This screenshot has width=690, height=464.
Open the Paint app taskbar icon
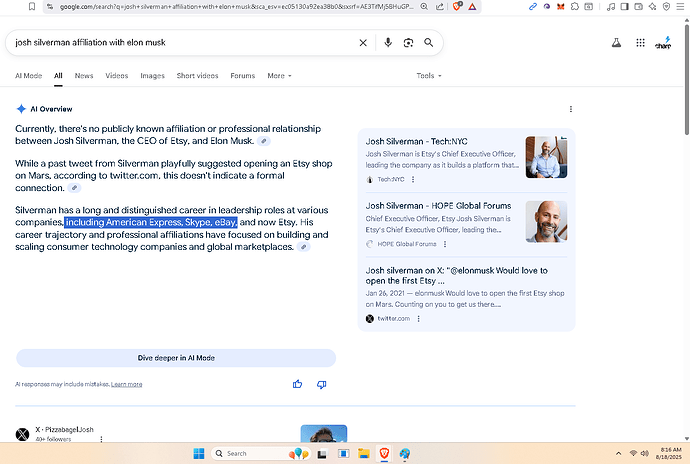coord(405,453)
